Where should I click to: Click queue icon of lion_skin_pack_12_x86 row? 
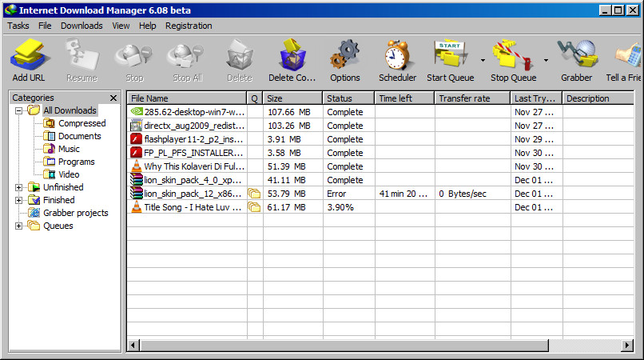pyautogui.click(x=254, y=194)
